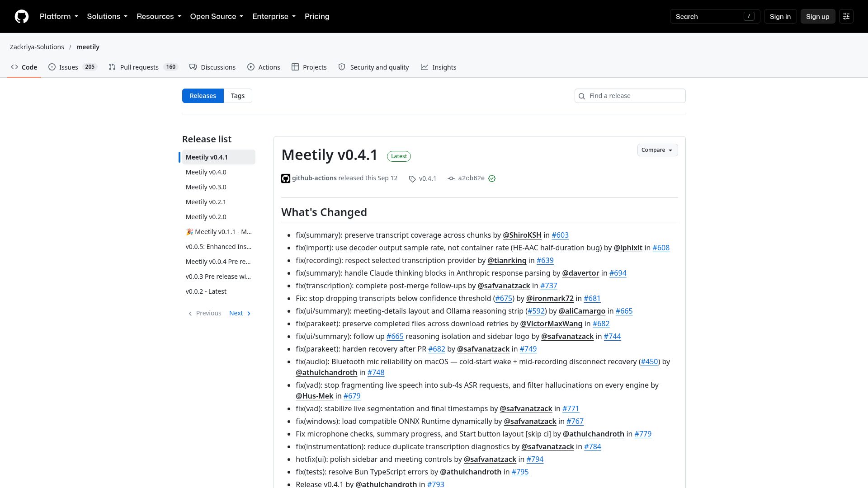The height and width of the screenshot is (488, 868).
Task: Open pull request #737
Action: point(549,286)
